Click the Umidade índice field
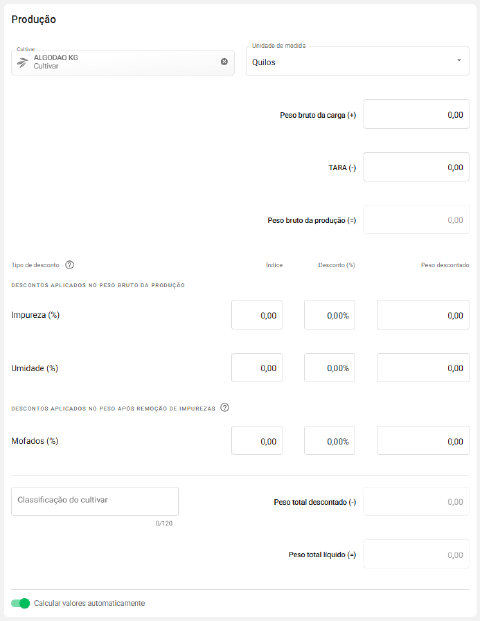Viewport: 480px width, 621px height. pos(257,368)
